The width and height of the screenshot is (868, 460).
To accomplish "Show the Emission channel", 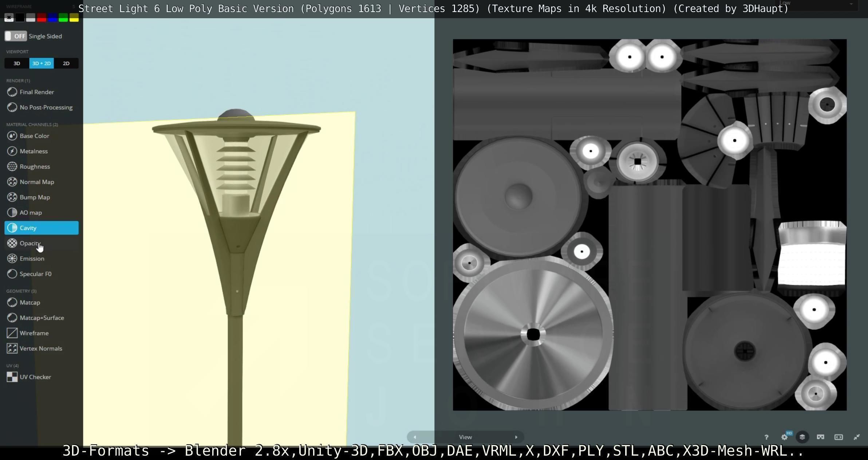I will tap(32, 259).
